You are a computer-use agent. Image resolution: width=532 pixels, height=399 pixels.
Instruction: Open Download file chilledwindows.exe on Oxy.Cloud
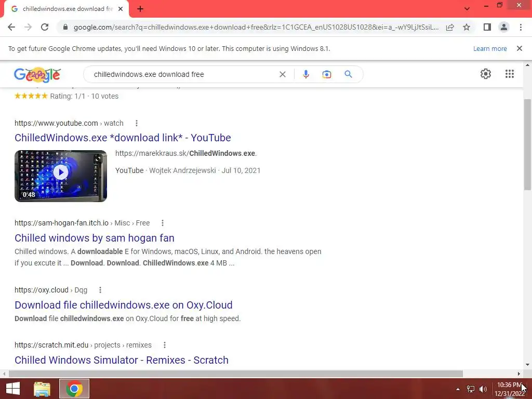[x=124, y=305]
